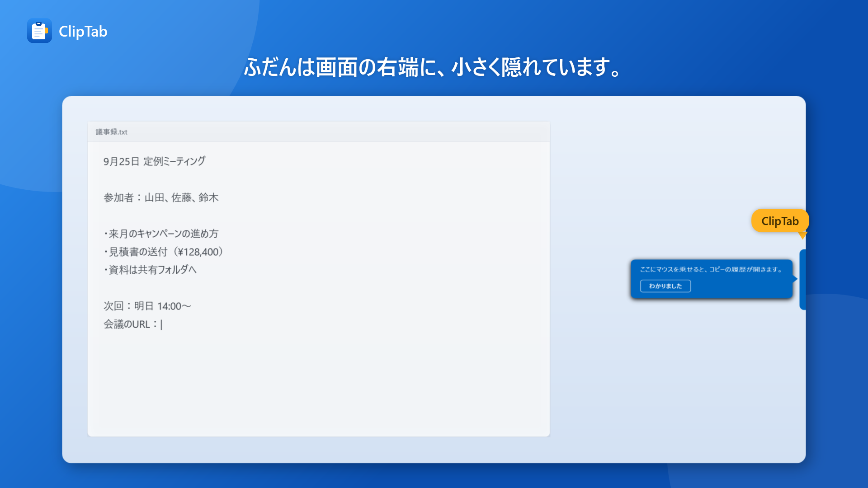Viewport: 868px width, 488px height.
Task: Click the 議事録.txt title tab
Action: click(x=111, y=132)
